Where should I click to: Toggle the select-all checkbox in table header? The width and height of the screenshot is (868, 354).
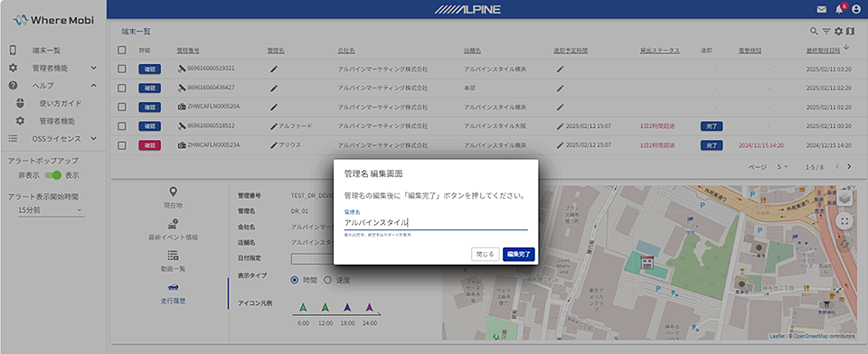(x=122, y=51)
